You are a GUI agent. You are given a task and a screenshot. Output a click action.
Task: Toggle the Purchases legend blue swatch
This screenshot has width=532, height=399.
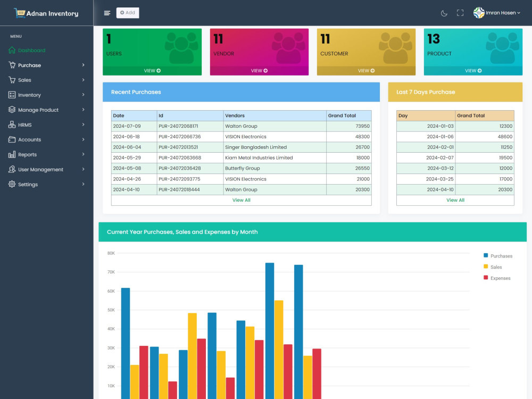486,255
